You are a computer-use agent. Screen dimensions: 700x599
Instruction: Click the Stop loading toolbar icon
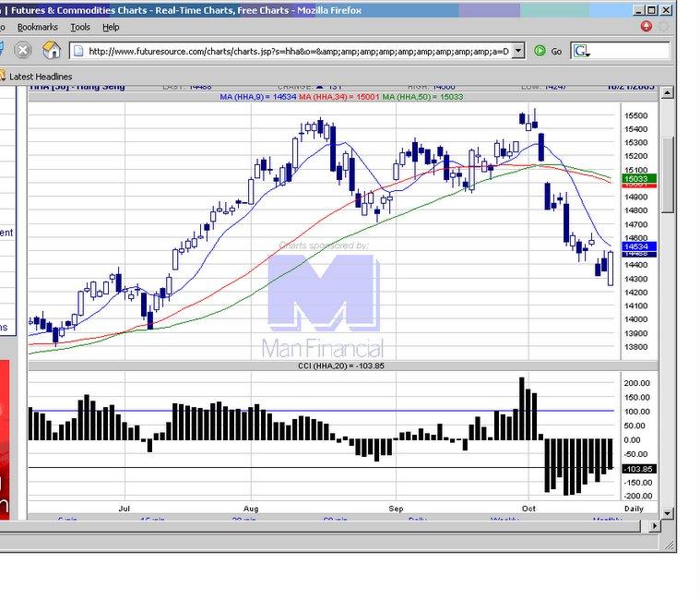[x=23, y=50]
